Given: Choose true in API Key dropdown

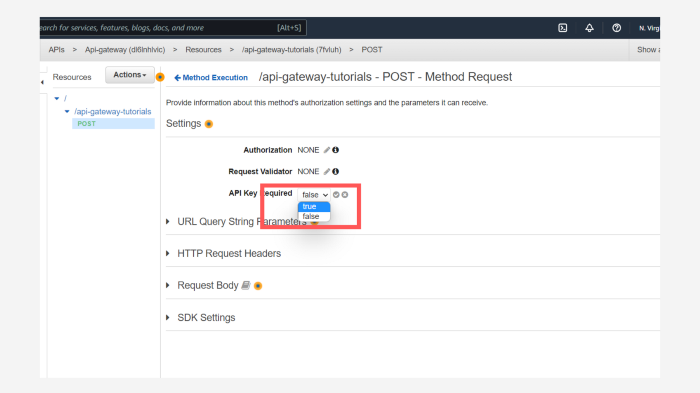Looking at the screenshot, I should pyautogui.click(x=314, y=206).
